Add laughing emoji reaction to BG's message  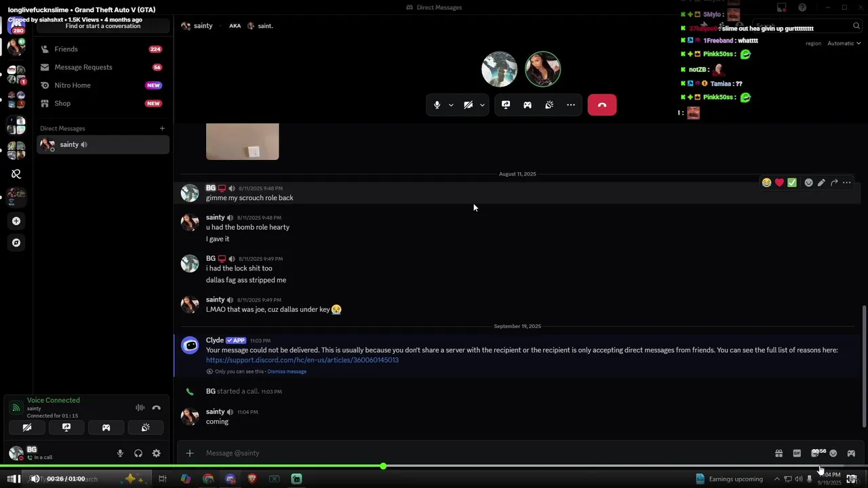766,182
